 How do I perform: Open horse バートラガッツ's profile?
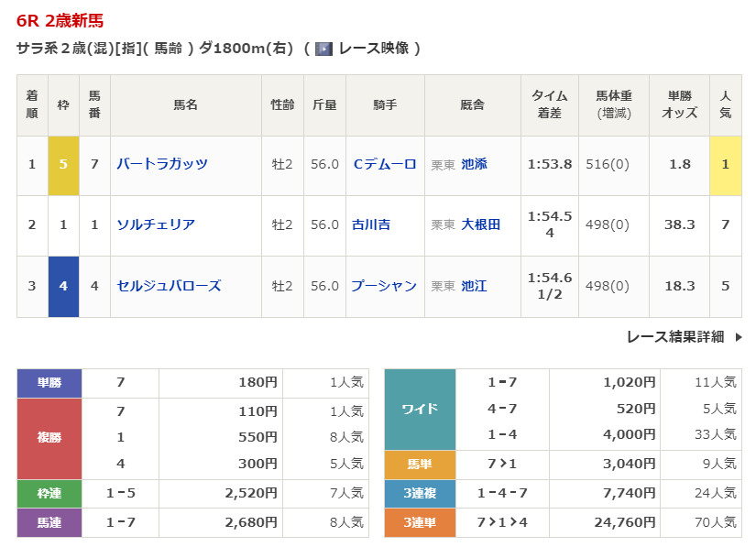click(x=162, y=164)
